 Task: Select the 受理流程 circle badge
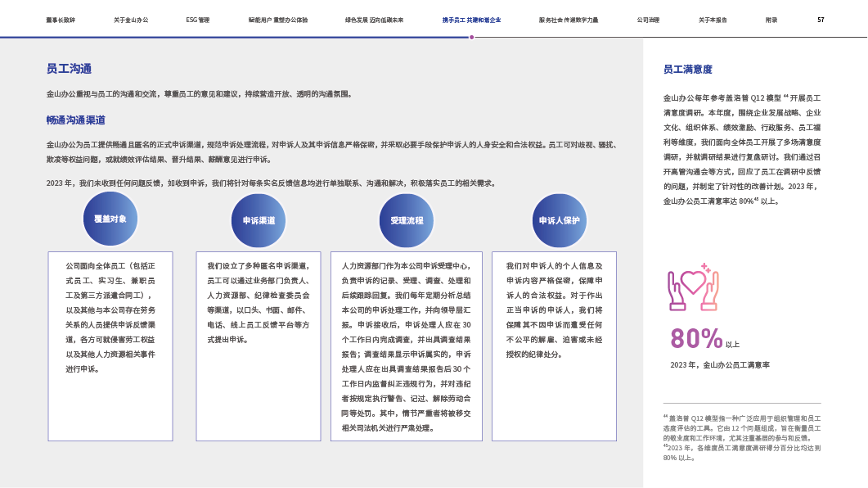click(407, 220)
